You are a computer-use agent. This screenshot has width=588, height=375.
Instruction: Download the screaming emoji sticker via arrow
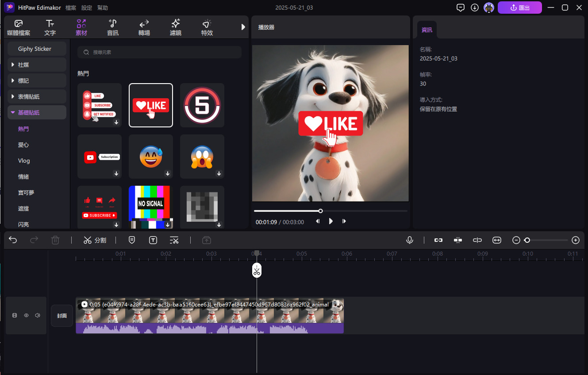tap(219, 174)
